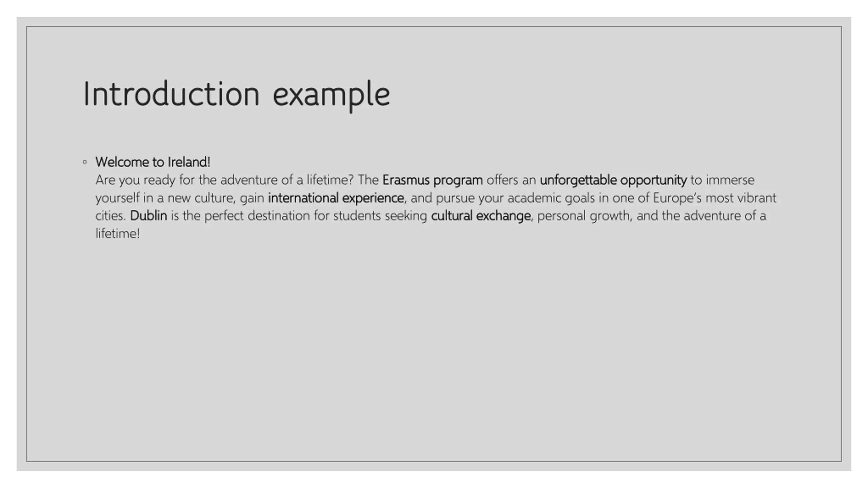The width and height of the screenshot is (868, 488).
Task: Click the hollow bullet point marker
Action: coord(85,162)
